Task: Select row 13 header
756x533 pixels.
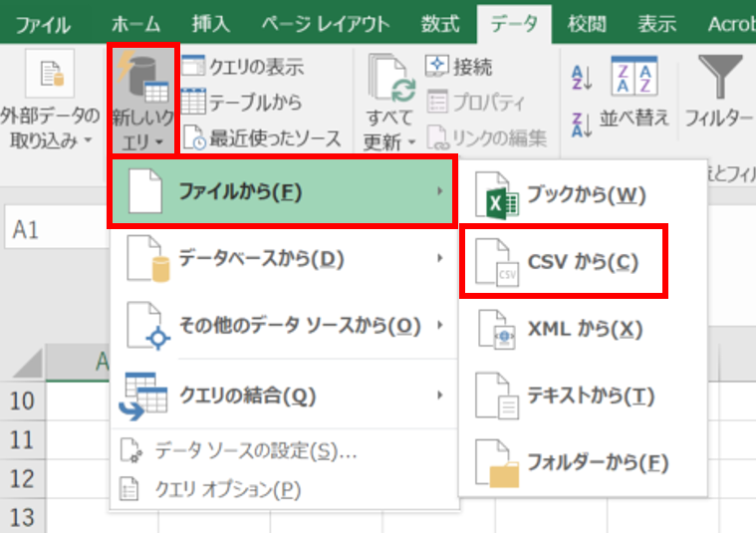Action: [23, 517]
